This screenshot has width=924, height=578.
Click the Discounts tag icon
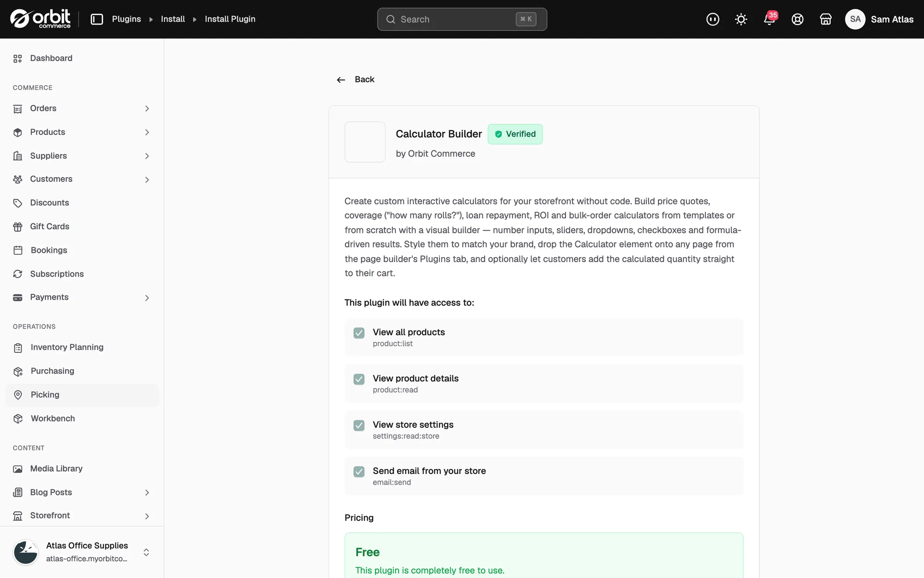(18, 203)
